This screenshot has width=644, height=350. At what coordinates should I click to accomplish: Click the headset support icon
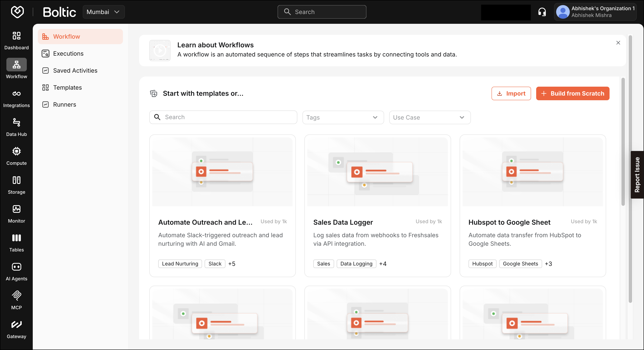pos(542,12)
